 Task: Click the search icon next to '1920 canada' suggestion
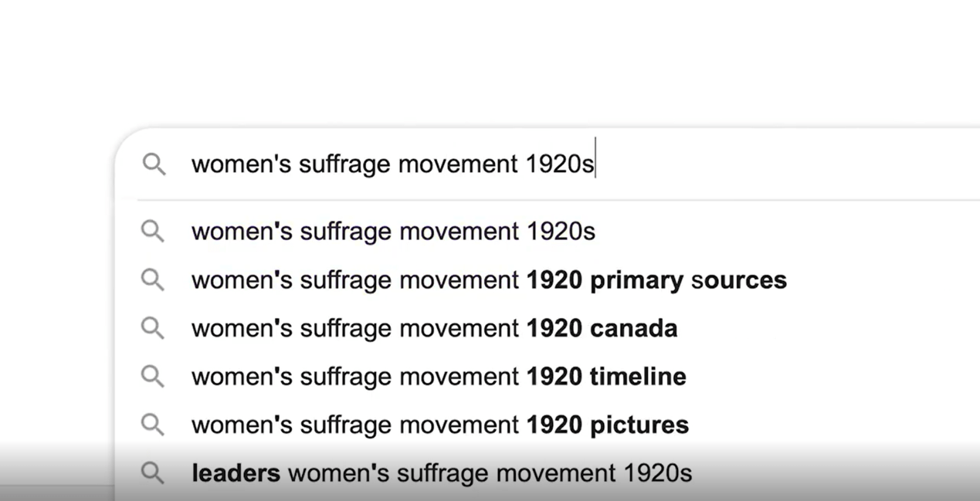coord(153,328)
